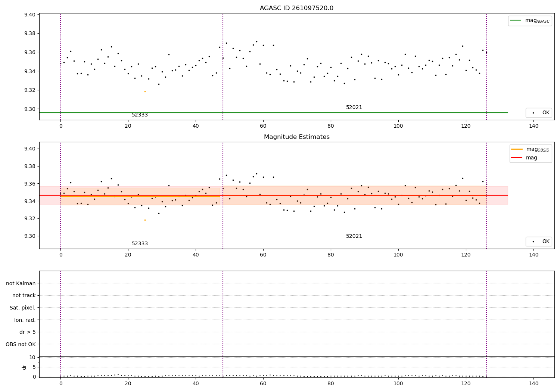
Task: Click the 'not Kalman' axis label
Action: pos(21,283)
